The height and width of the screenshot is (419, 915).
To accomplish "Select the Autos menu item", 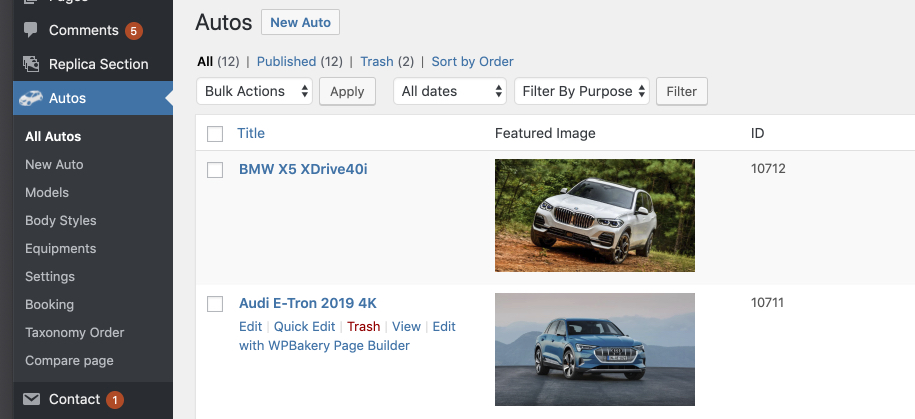I will (93, 98).
